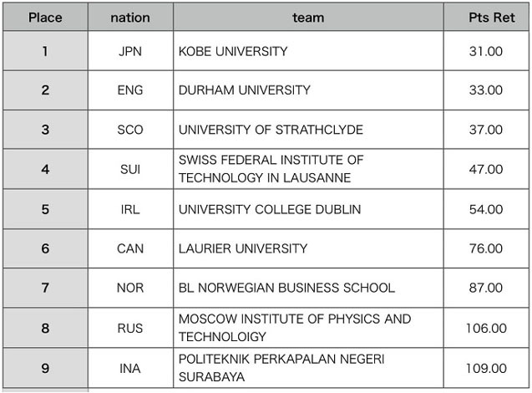Viewport: 532px width, 393px height.
Task: Select the DURHAM UNIVERSITY cell
Action: point(245,90)
